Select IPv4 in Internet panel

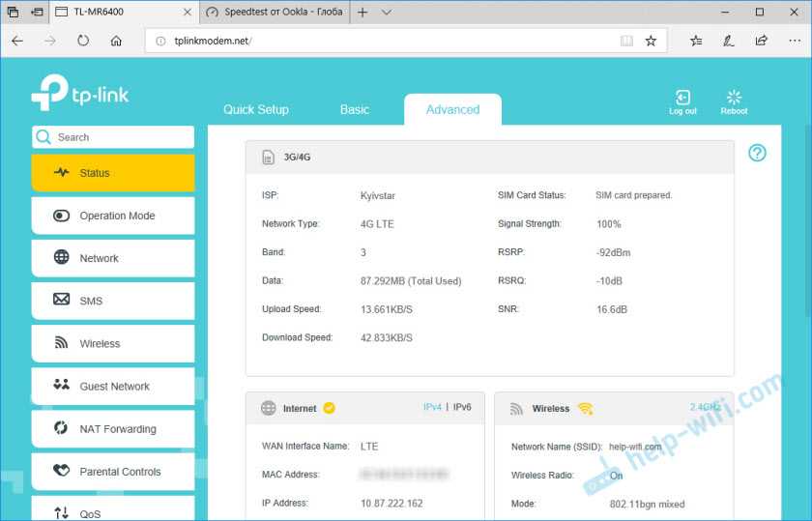(x=432, y=407)
